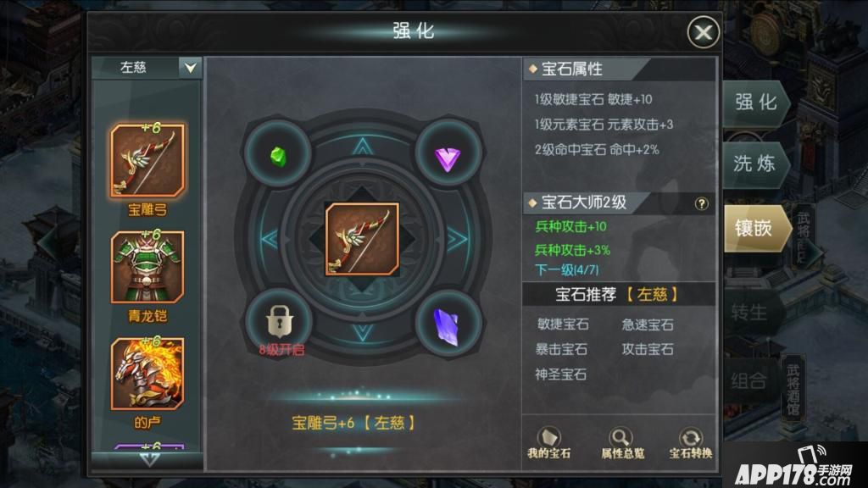
Task: Open 宝石转换 gem conversion
Action: click(690, 443)
